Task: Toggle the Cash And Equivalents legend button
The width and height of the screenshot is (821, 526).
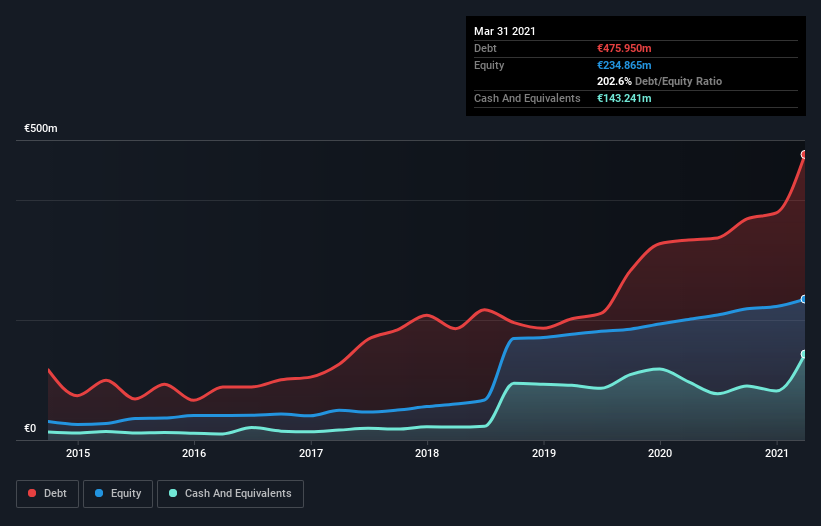Action: click(230, 494)
